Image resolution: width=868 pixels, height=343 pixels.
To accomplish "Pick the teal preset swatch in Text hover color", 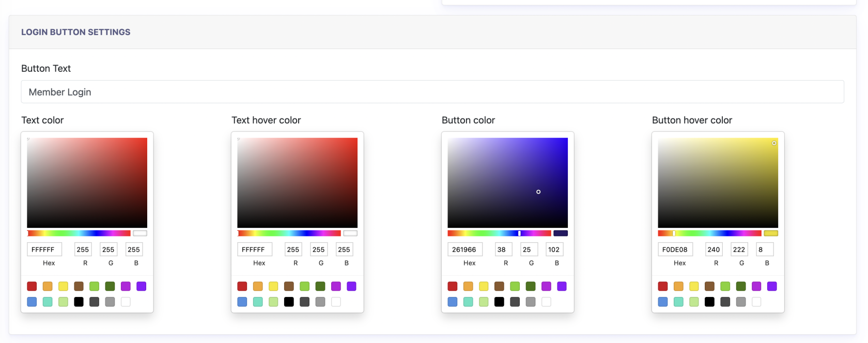I will 258,302.
